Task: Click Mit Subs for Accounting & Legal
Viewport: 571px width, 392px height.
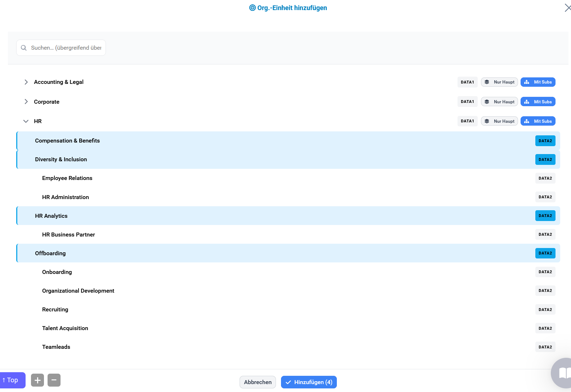Action: coord(538,82)
